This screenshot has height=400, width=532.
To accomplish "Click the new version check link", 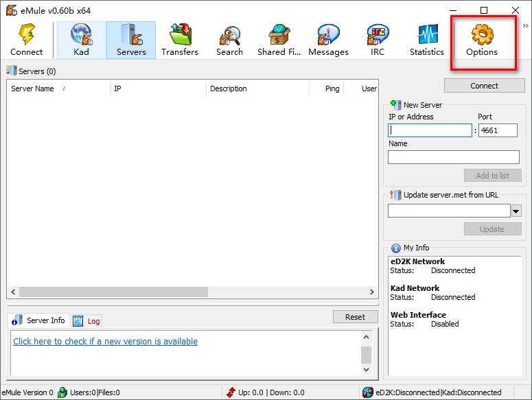I will (x=106, y=342).
